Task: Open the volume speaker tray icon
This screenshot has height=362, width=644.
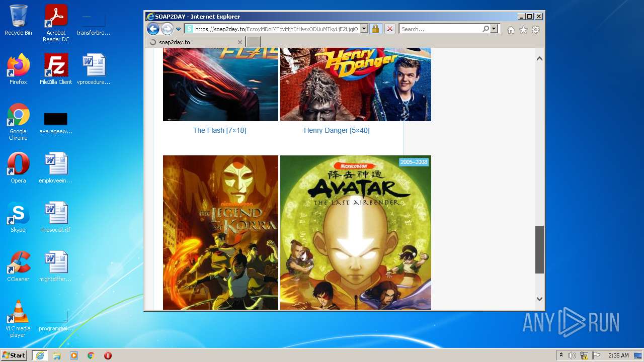Action: [x=572, y=355]
